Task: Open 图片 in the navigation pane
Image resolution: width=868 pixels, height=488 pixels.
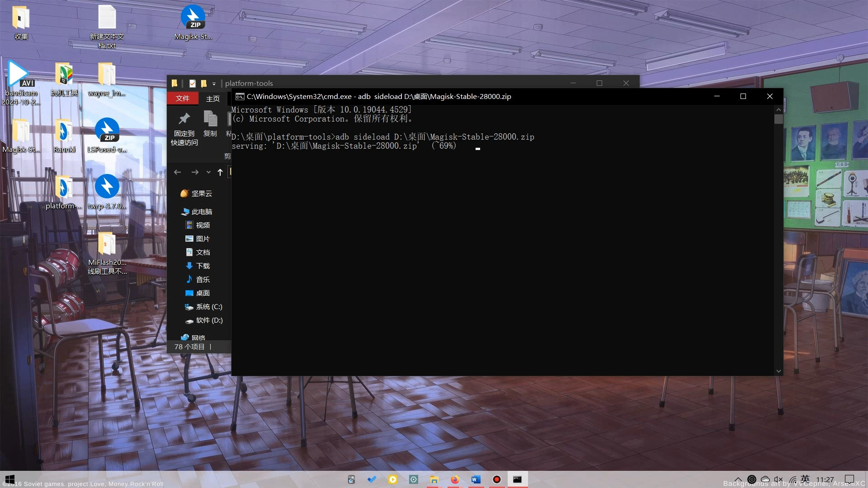Action: point(198,239)
